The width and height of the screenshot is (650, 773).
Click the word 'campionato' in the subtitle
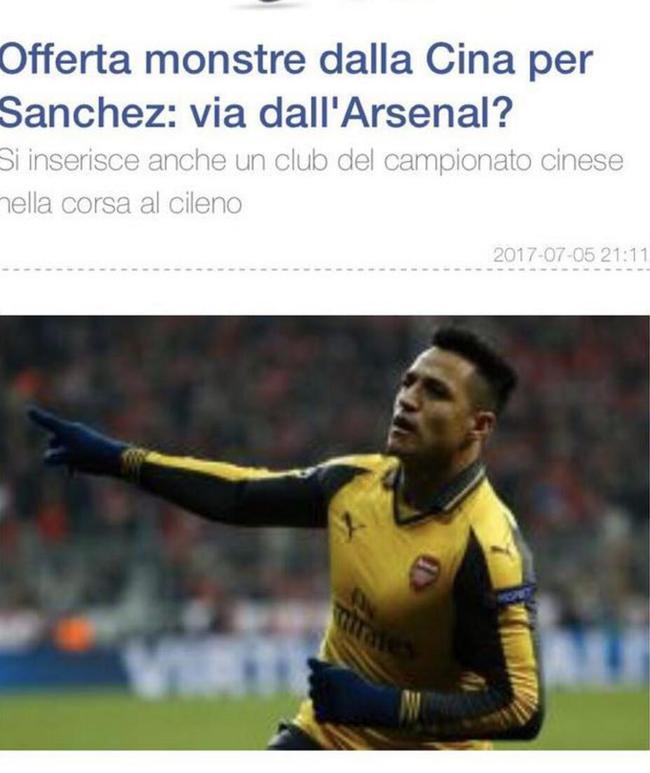(x=458, y=162)
